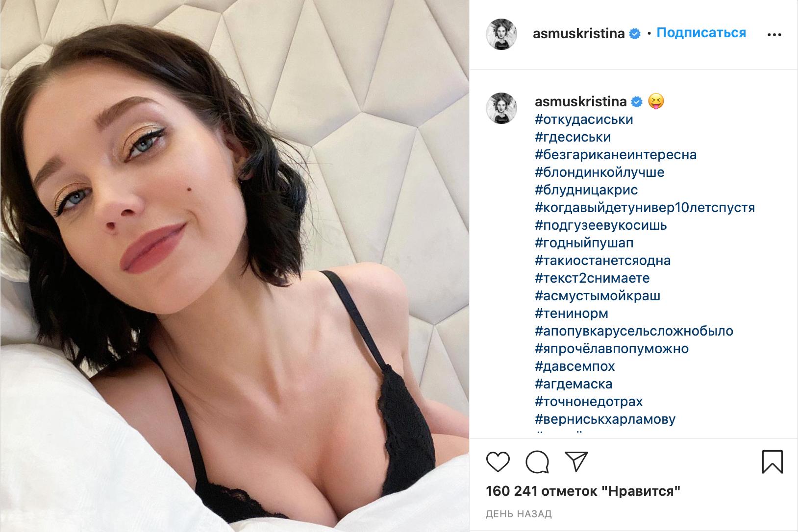Open three-dots more options menu
Screen dimensions: 798x532
pos(774,35)
